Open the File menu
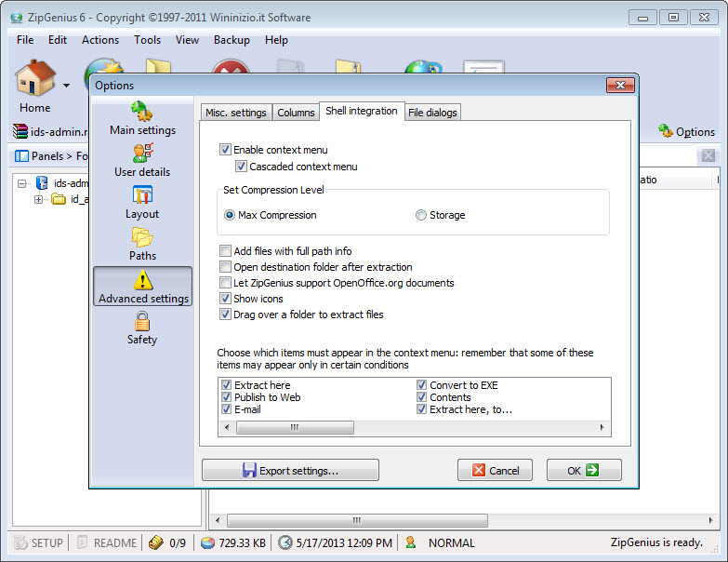 tap(25, 40)
